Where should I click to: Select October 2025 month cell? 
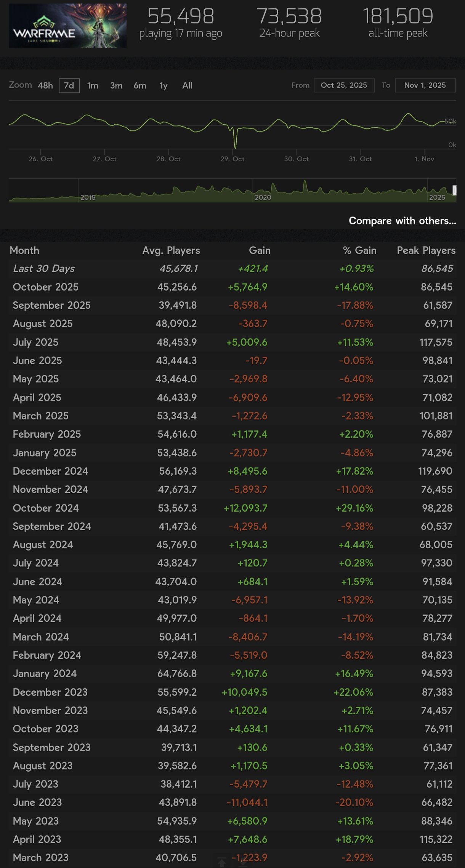46,287
